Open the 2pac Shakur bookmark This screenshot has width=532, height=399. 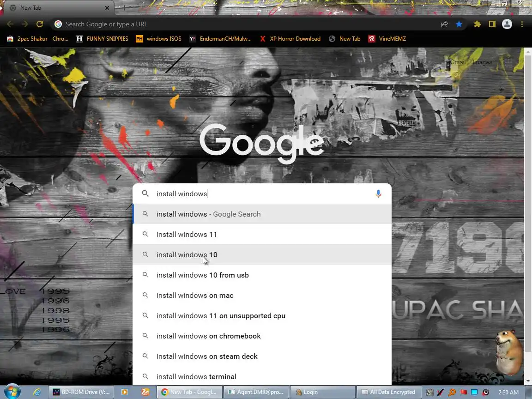click(38, 39)
